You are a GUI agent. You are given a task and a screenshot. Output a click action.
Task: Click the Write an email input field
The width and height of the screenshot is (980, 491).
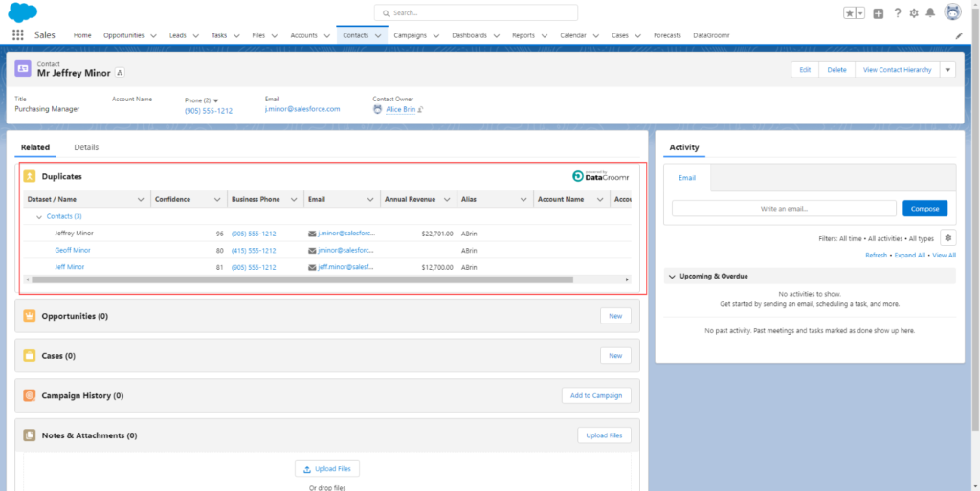coord(784,208)
